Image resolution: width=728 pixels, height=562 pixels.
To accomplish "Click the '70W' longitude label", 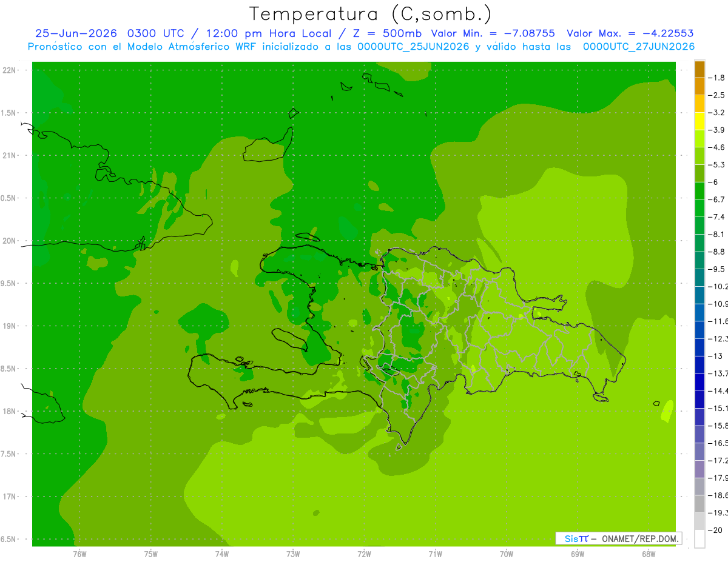I will 506,554.
